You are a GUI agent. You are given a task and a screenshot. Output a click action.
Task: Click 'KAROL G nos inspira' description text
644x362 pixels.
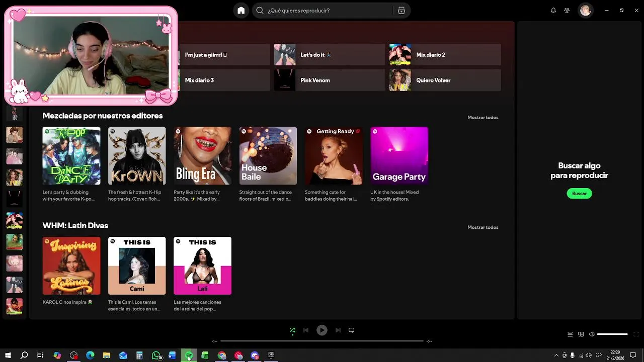pos(67,302)
